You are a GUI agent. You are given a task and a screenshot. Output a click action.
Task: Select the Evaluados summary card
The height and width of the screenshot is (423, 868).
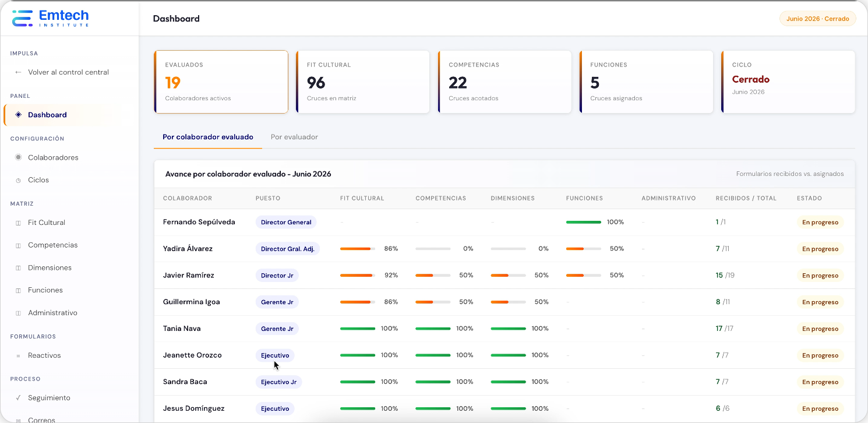[x=221, y=82]
